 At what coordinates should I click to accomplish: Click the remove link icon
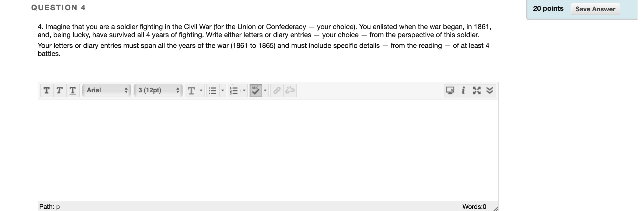point(290,90)
